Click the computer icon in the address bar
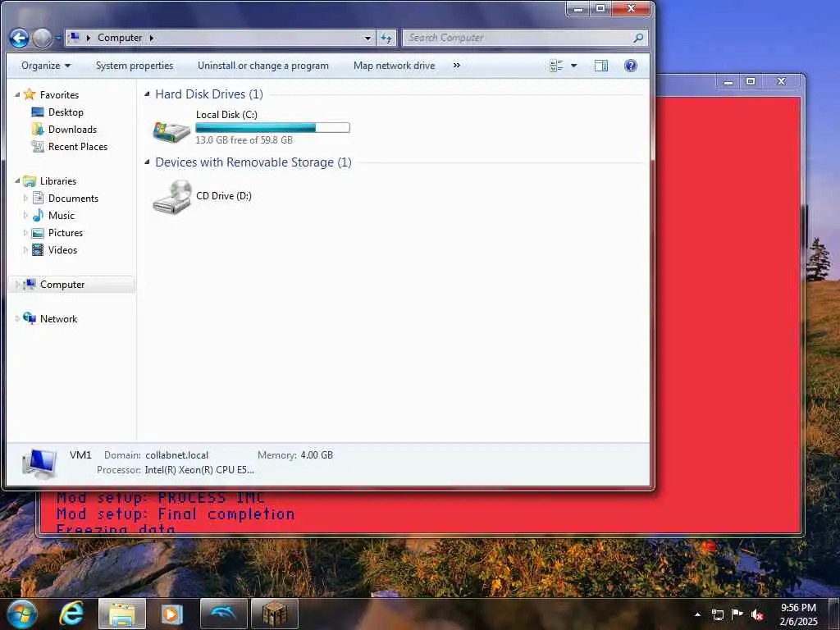The height and width of the screenshot is (630, 840). click(75, 38)
